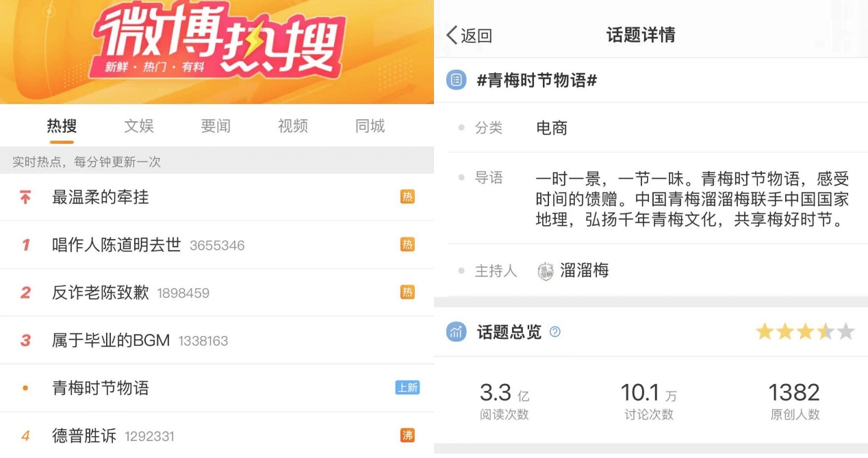Click the chart icon next to 话题总览
The width and height of the screenshot is (868, 458).
click(456, 332)
